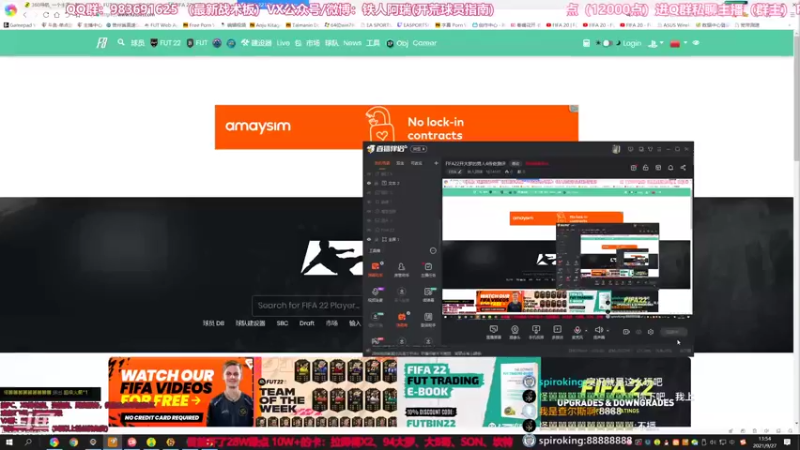The image size is (800, 450).
Task: Open the FUT 22 menu
Action: click(165, 43)
